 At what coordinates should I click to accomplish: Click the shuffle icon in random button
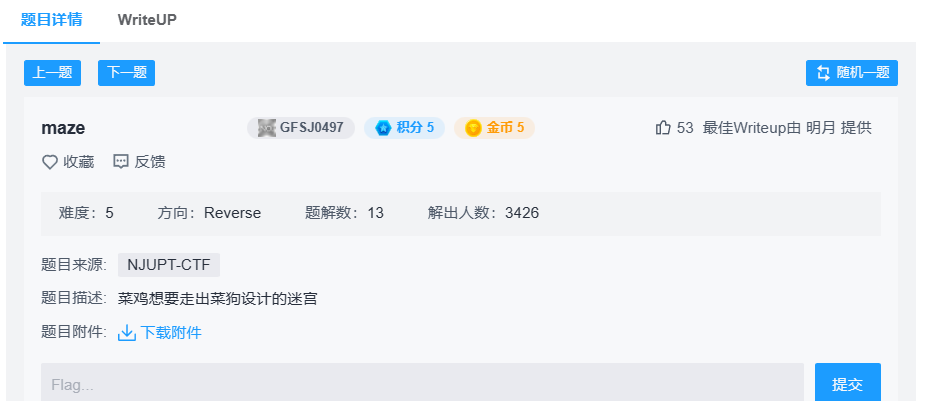tap(823, 73)
